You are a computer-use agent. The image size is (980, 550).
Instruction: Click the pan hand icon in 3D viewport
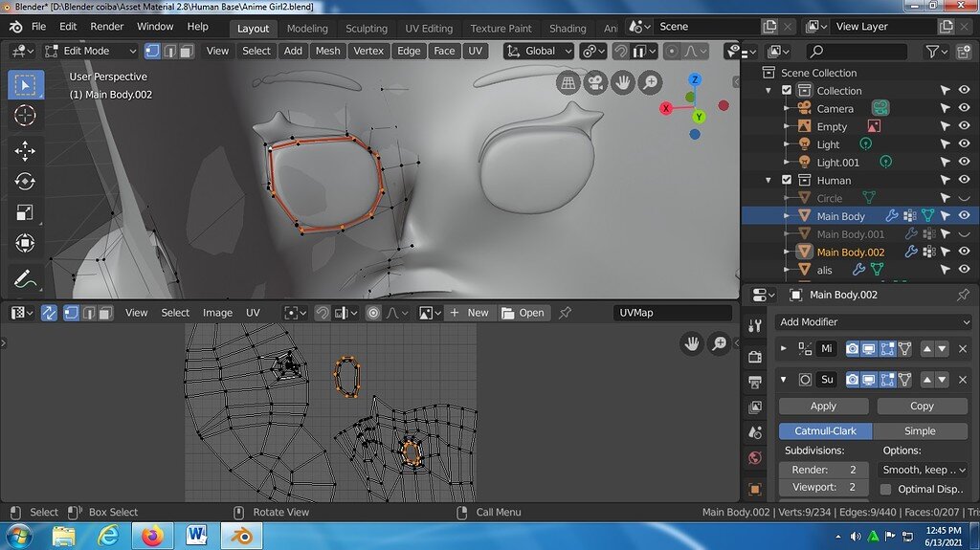(622, 82)
